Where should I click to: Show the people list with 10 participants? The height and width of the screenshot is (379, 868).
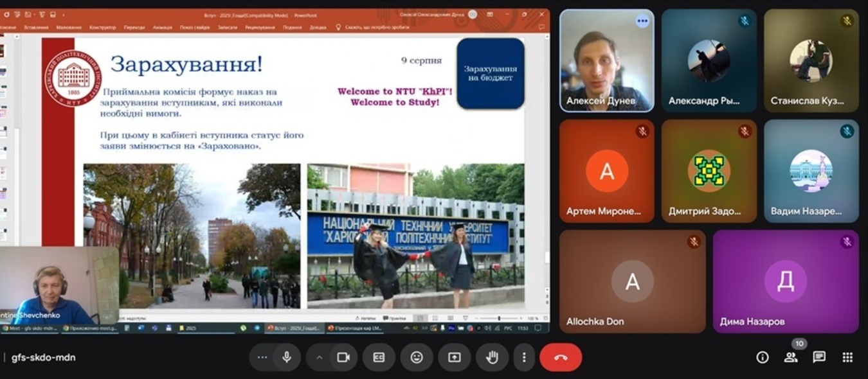791,357
